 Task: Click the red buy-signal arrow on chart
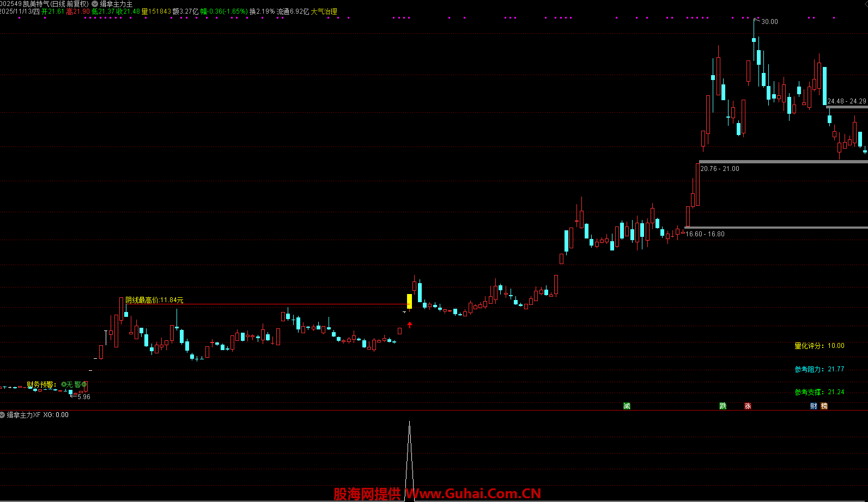click(410, 325)
